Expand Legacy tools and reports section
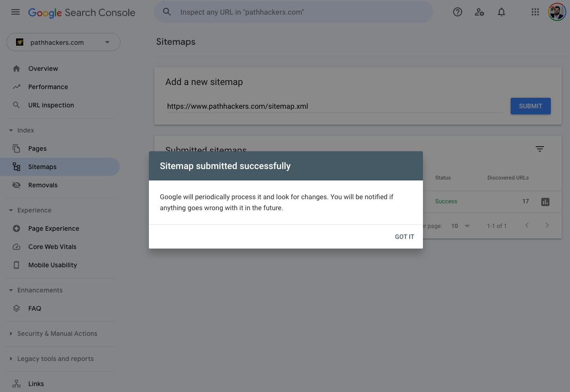Viewport: 570px width, 392px height. coord(11,359)
